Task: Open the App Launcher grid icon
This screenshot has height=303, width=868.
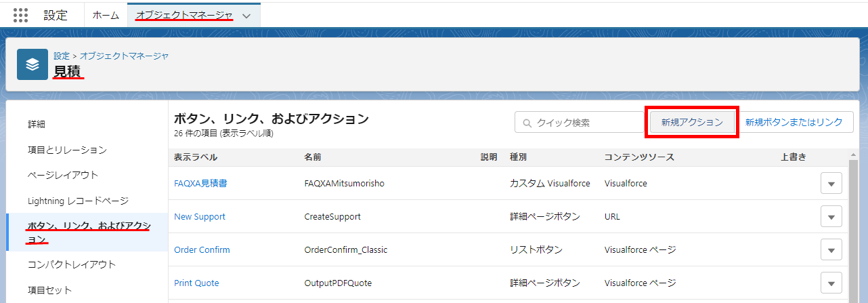Action: coord(21,15)
